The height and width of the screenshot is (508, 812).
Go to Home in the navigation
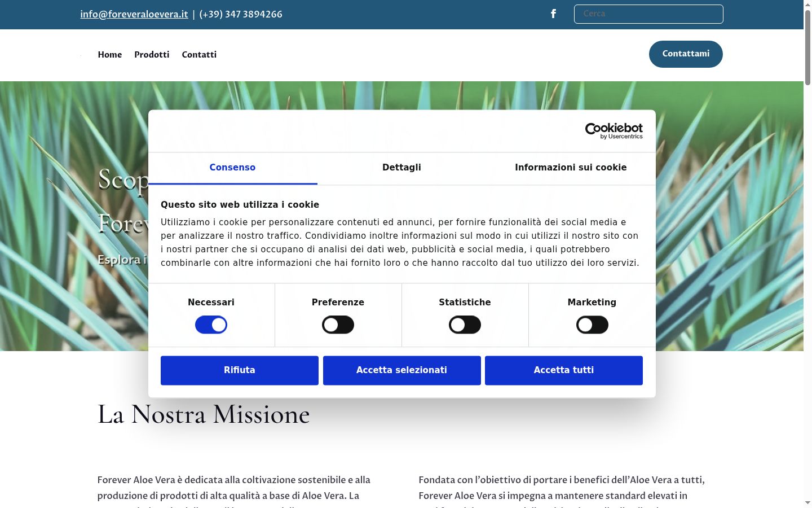tap(110, 54)
